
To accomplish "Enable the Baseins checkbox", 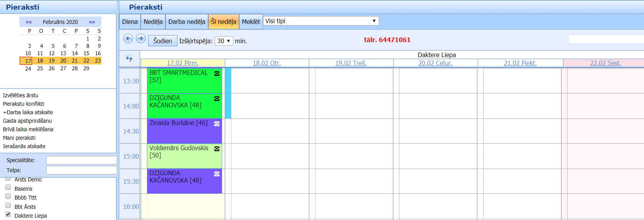I will point(8,187).
